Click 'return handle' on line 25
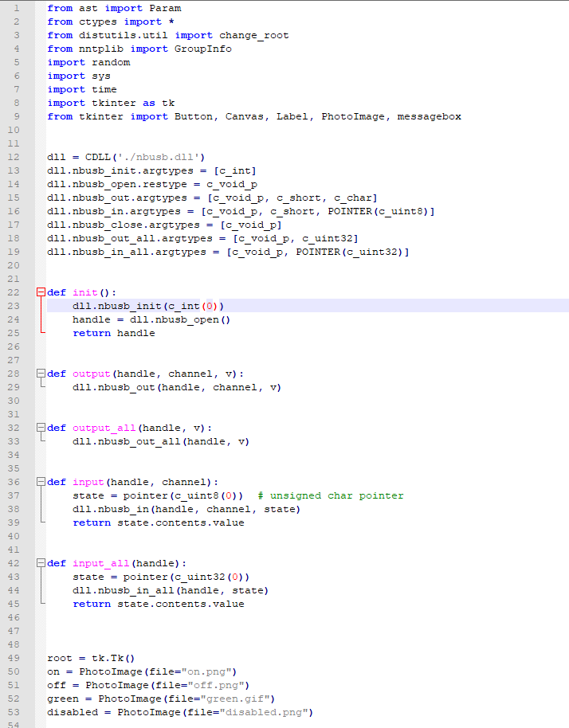The width and height of the screenshot is (569, 728). [x=114, y=334]
